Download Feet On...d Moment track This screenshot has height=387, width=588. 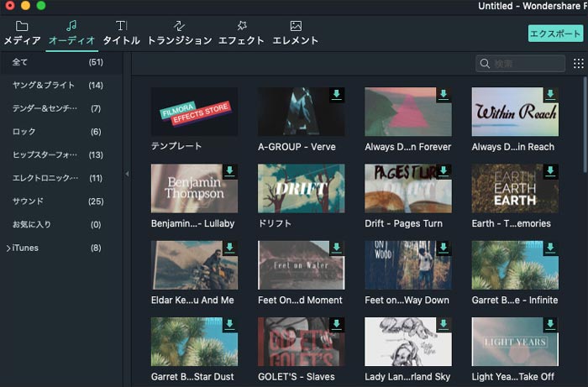(337, 248)
